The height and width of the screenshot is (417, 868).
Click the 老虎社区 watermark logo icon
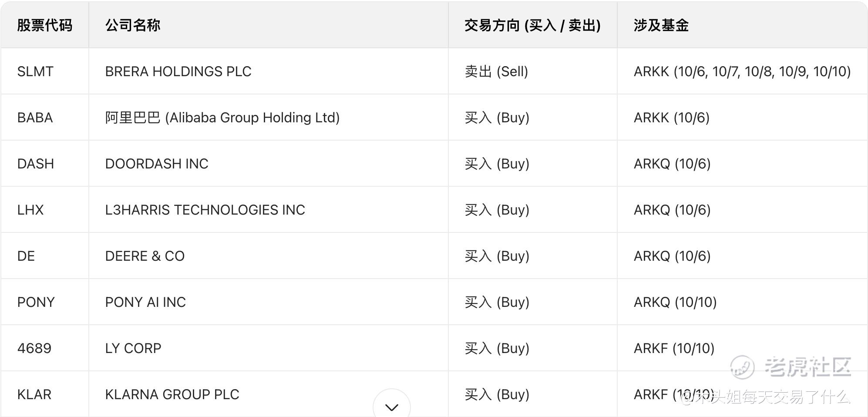(x=741, y=367)
